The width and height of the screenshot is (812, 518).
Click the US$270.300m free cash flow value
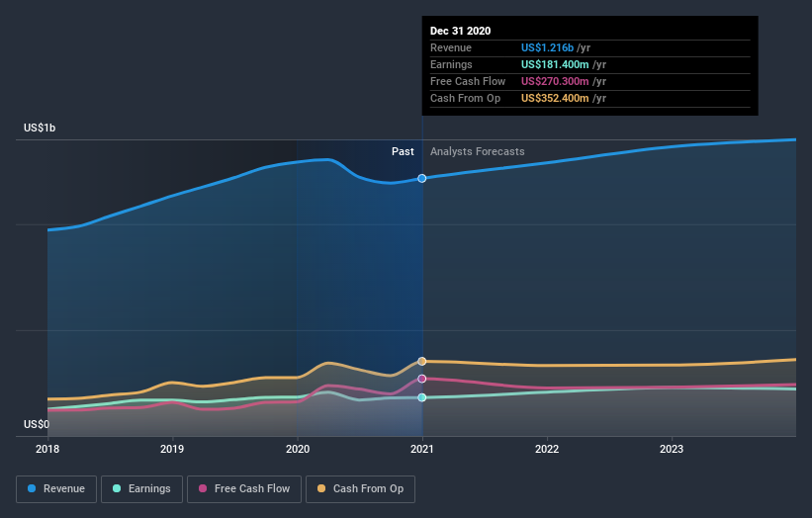point(555,81)
